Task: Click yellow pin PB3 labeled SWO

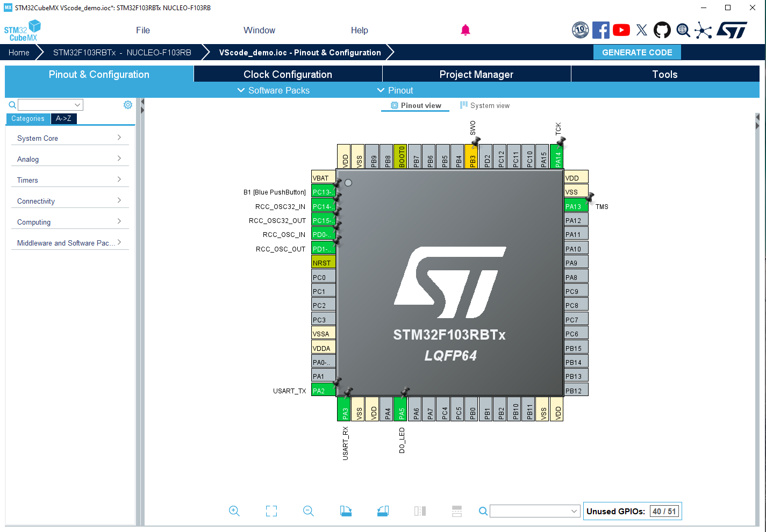Action: pyautogui.click(x=471, y=156)
